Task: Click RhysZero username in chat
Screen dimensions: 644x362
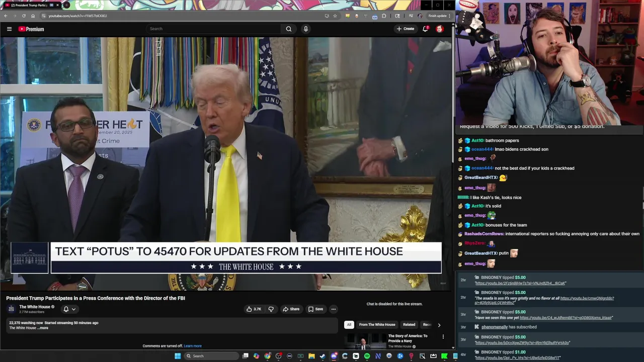Action: pos(475,243)
